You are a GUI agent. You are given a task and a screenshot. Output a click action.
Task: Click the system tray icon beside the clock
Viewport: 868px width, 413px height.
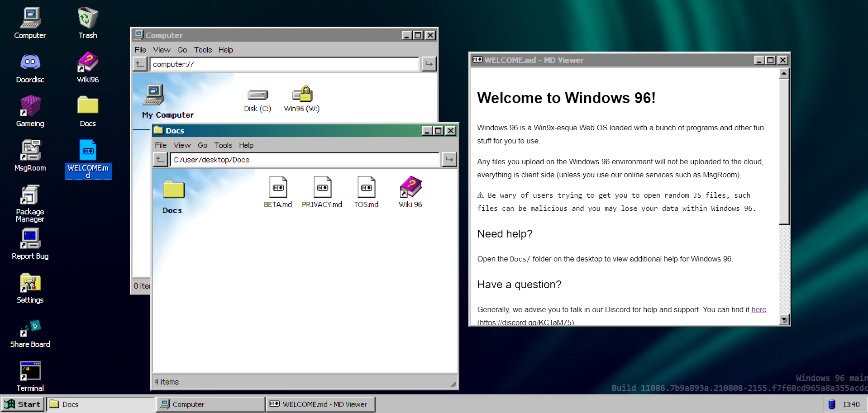[832, 404]
